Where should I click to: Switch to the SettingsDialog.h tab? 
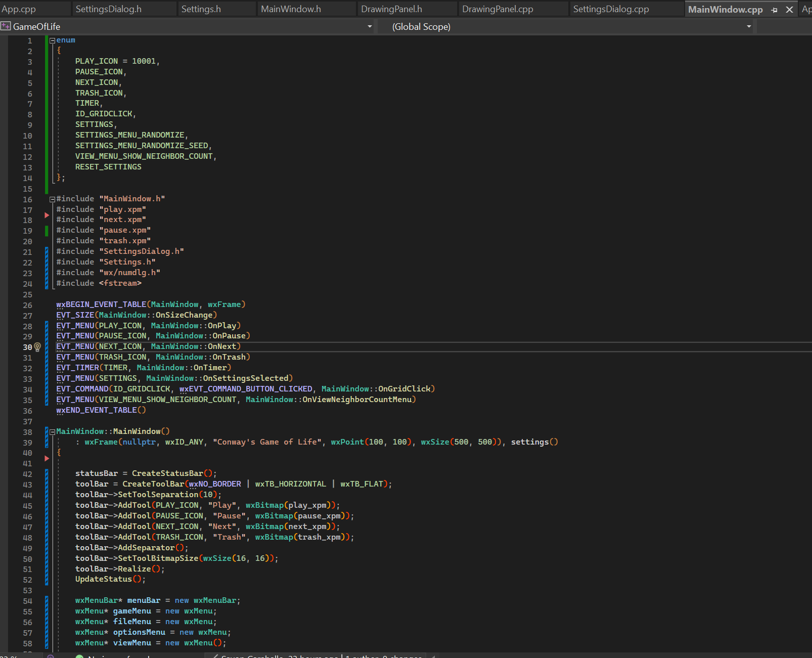108,9
